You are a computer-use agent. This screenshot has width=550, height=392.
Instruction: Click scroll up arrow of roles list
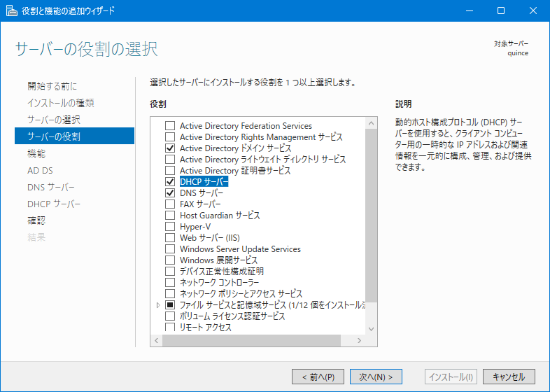pos(371,123)
